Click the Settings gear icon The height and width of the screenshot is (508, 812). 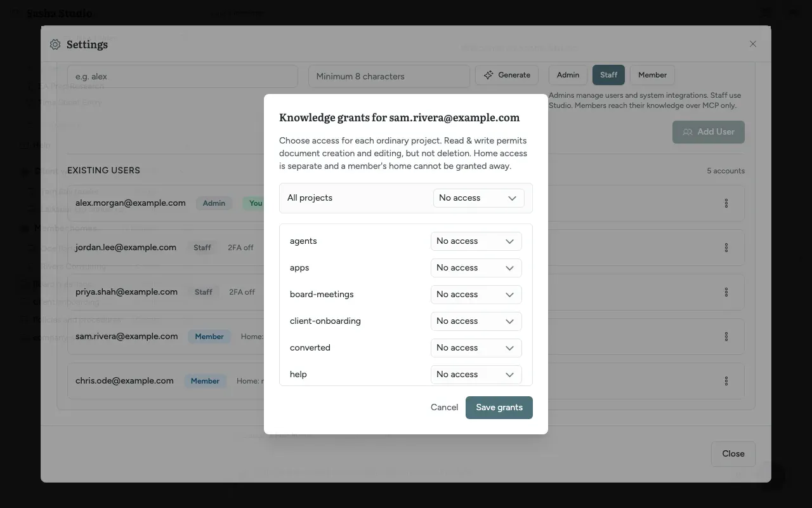(55, 44)
